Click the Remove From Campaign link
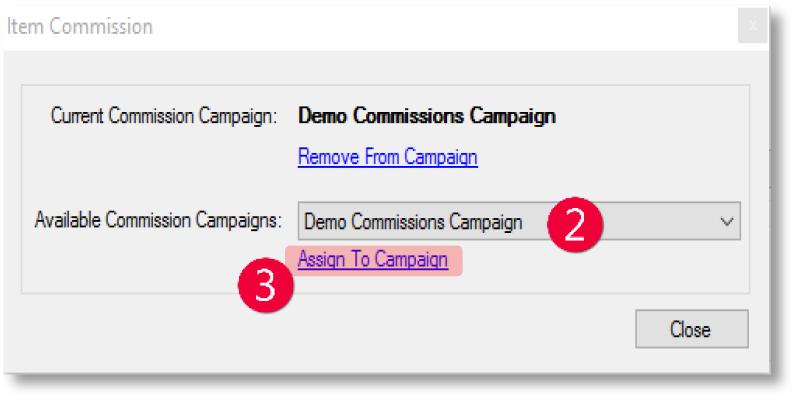 point(387,157)
